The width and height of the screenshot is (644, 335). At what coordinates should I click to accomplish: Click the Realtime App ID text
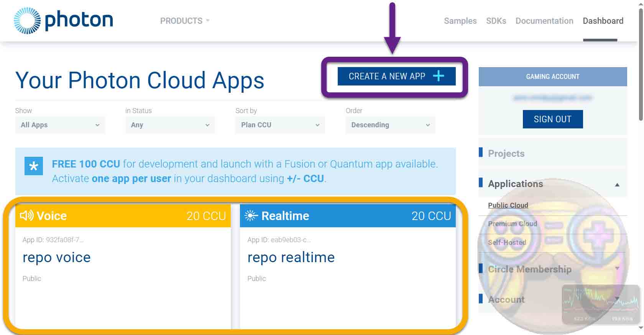[x=279, y=240]
